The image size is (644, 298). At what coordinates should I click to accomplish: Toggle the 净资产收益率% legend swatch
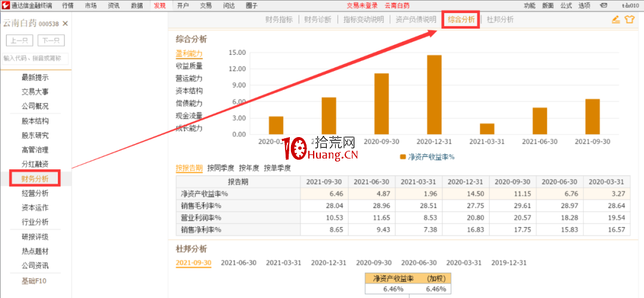tap(402, 157)
